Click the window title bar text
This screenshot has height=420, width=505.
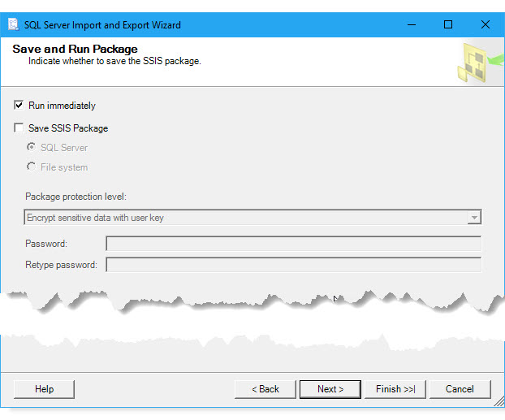pyautogui.click(x=102, y=25)
